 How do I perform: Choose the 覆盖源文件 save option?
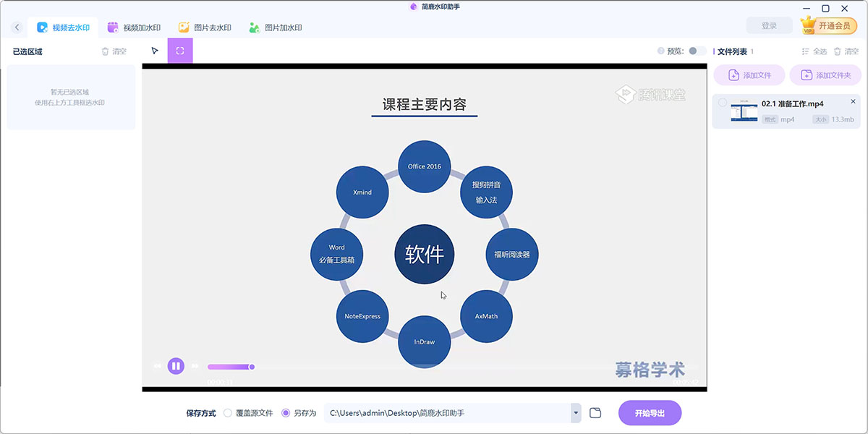(x=248, y=413)
